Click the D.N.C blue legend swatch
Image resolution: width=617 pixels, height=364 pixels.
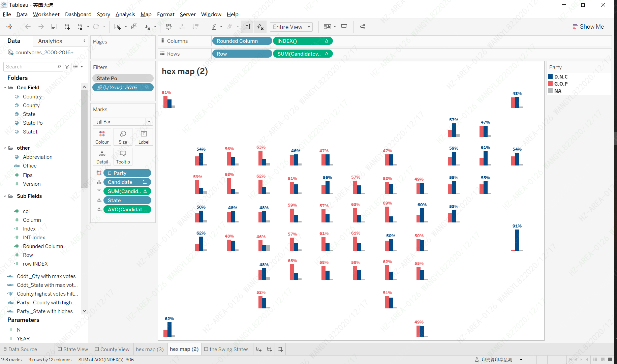click(550, 77)
